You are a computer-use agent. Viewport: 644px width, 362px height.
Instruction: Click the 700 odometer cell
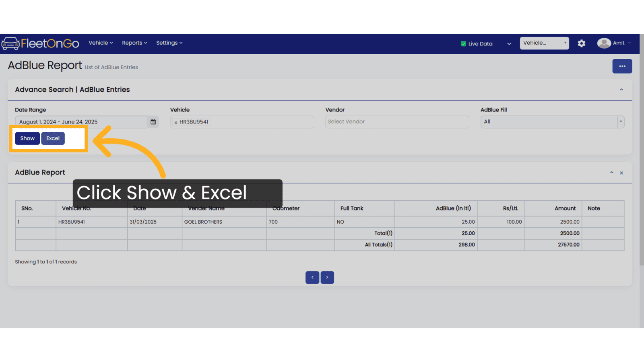tap(301, 222)
